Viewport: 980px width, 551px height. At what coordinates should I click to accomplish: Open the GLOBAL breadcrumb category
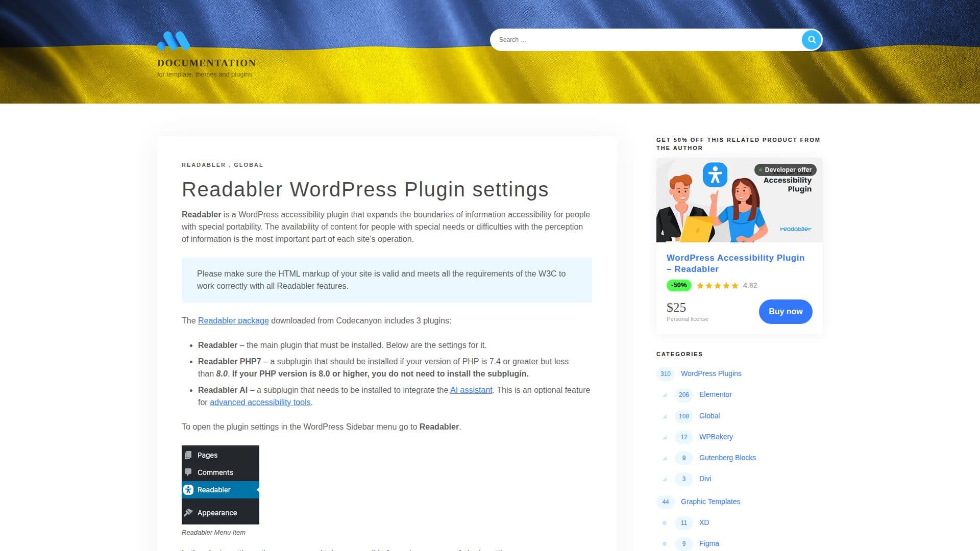(x=249, y=165)
